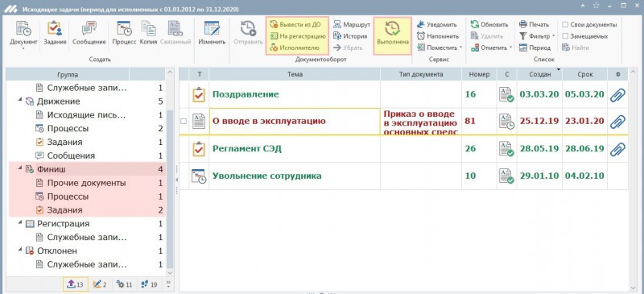Click Вывести из ДО
This screenshot has width=644, height=294.
tap(295, 25)
